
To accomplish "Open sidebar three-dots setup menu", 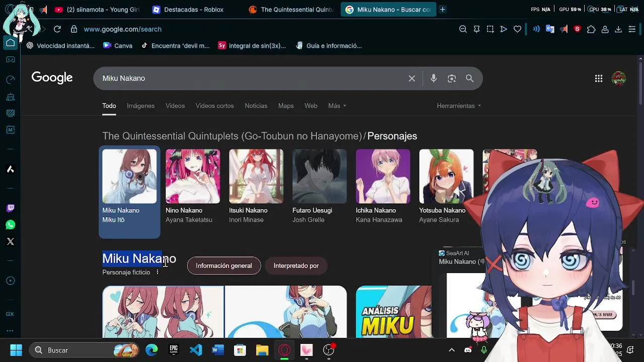I will tap(10, 331).
